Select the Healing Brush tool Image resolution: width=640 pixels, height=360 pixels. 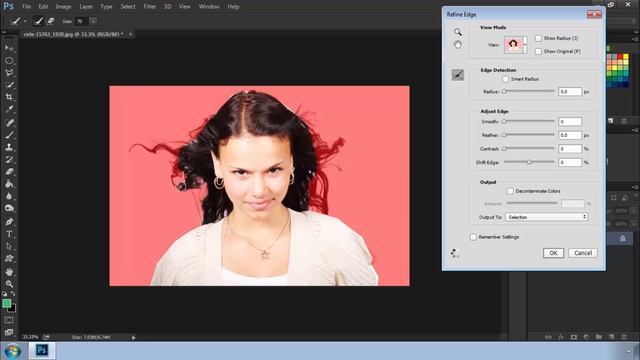pyautogui.click(x=9, y=122)
